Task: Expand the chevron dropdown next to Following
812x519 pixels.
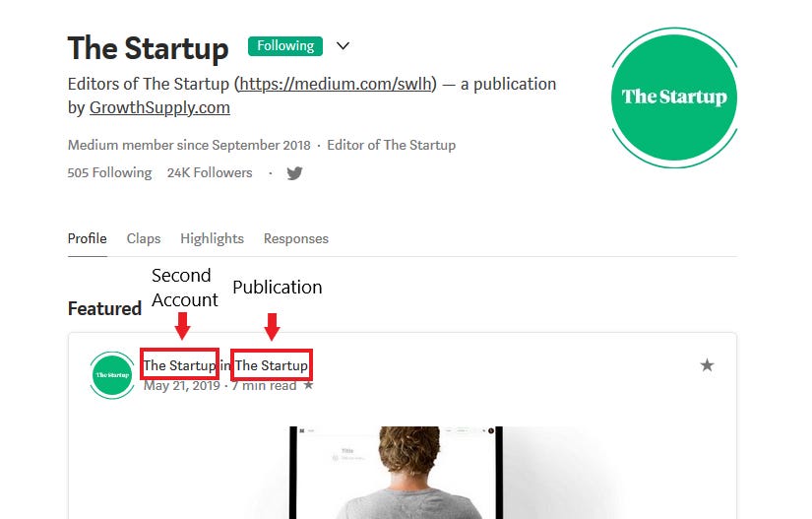Action: tap(343, 45)
